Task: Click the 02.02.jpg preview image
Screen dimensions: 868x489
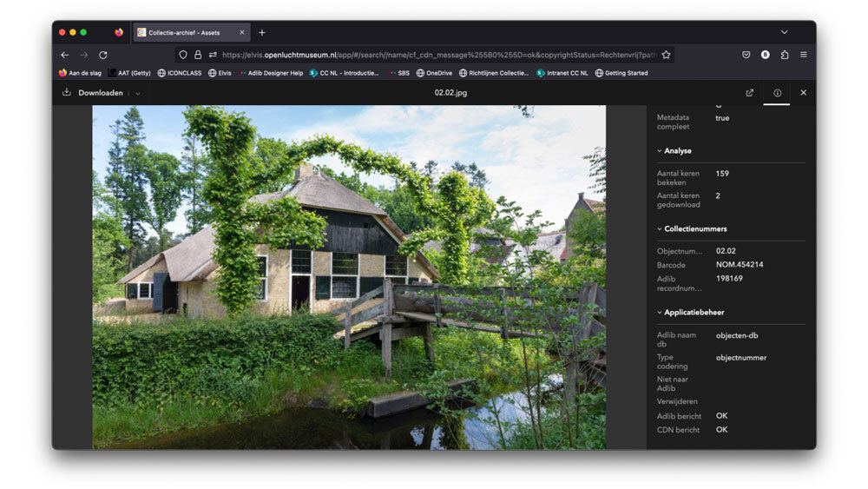Action: tap(349, 277)
